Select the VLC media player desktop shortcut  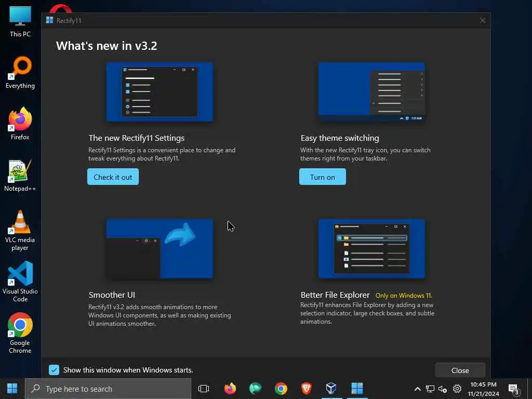tap(20, 230)
